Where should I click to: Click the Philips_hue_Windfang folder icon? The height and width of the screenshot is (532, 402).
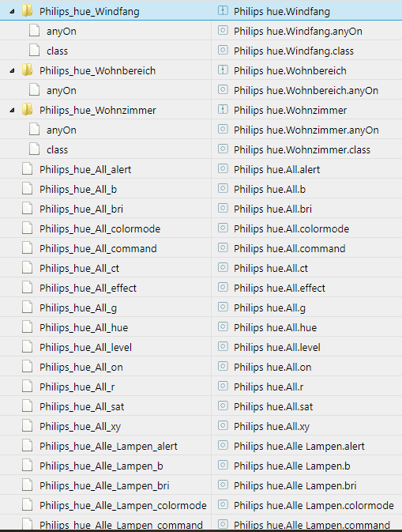point(27,11)
